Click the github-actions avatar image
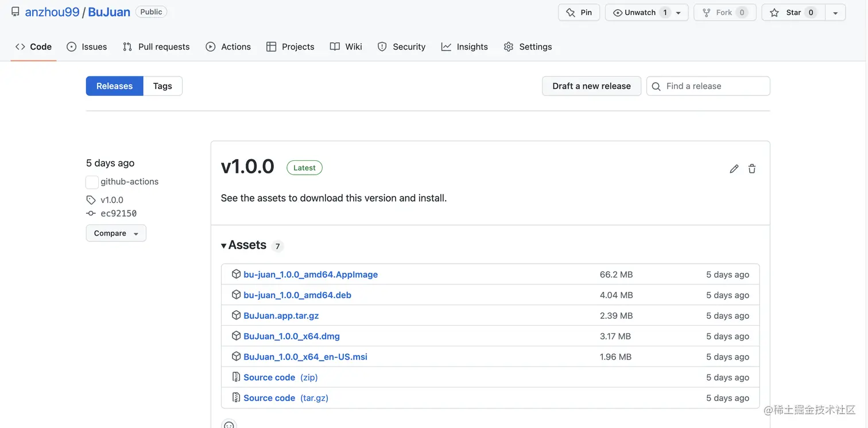Image resolution: width=868 pixels, height=428 pixels. (92, 182)
